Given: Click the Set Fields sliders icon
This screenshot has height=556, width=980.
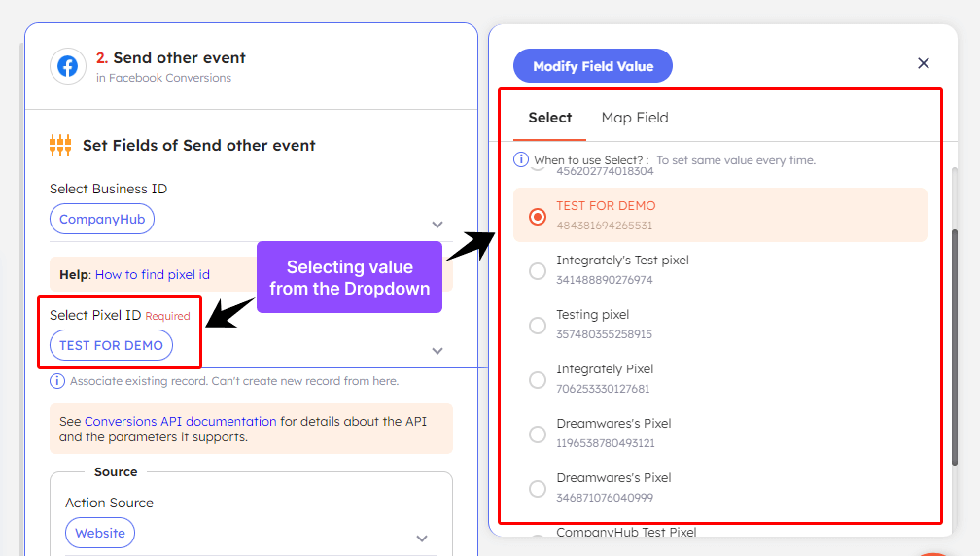Looking at the screenshot, I should click(60, 146).
